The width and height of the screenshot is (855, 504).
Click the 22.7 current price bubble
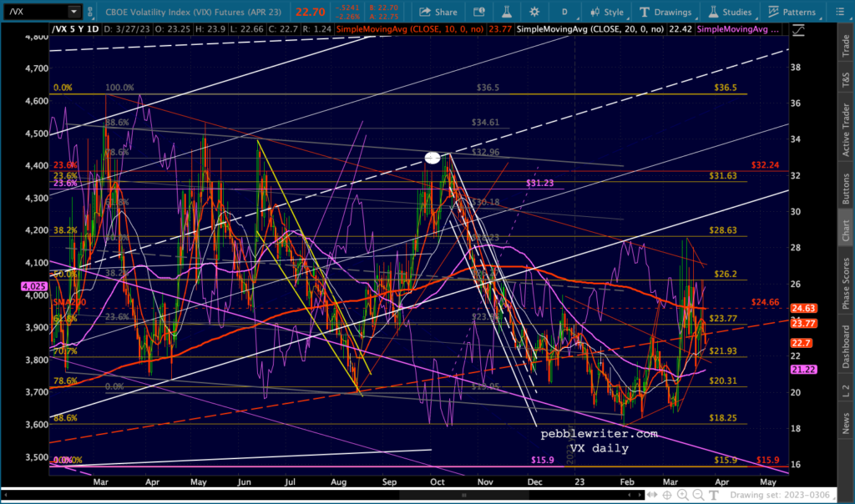[801, 343]
